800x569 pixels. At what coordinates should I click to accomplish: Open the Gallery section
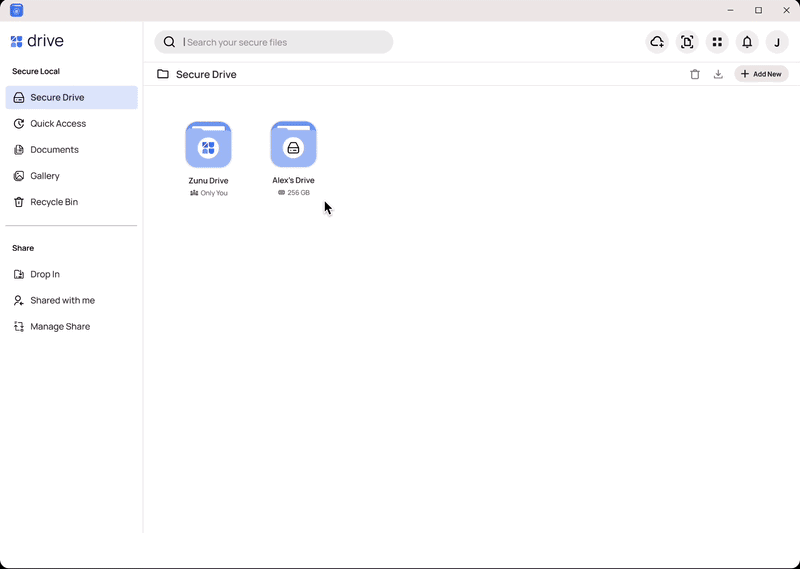coord(45,176)
